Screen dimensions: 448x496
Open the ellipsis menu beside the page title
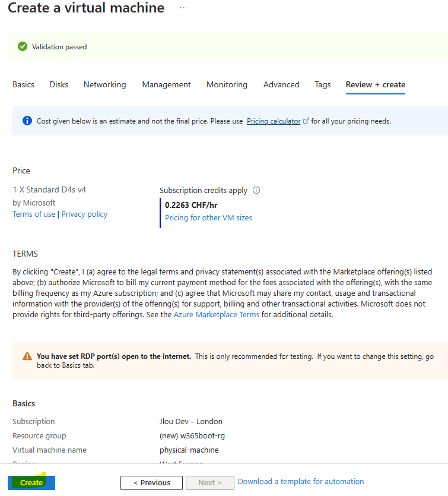[183, 8]
